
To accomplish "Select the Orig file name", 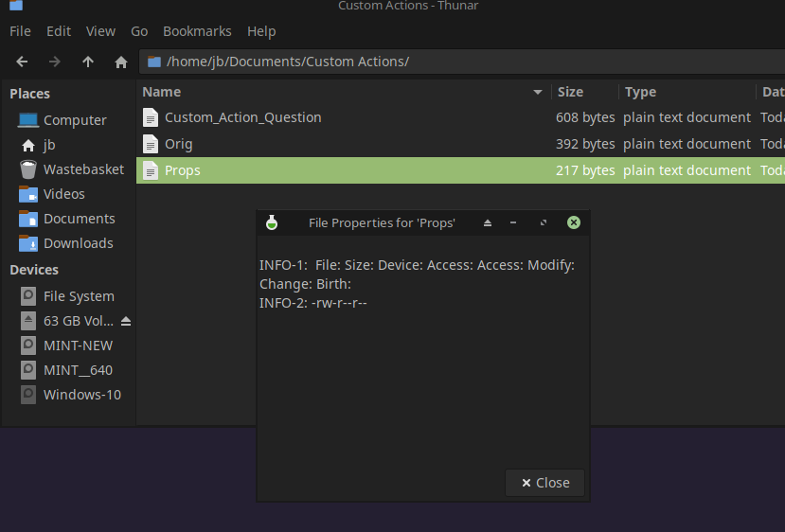I will pyautogui.click(x=179, y=144).
